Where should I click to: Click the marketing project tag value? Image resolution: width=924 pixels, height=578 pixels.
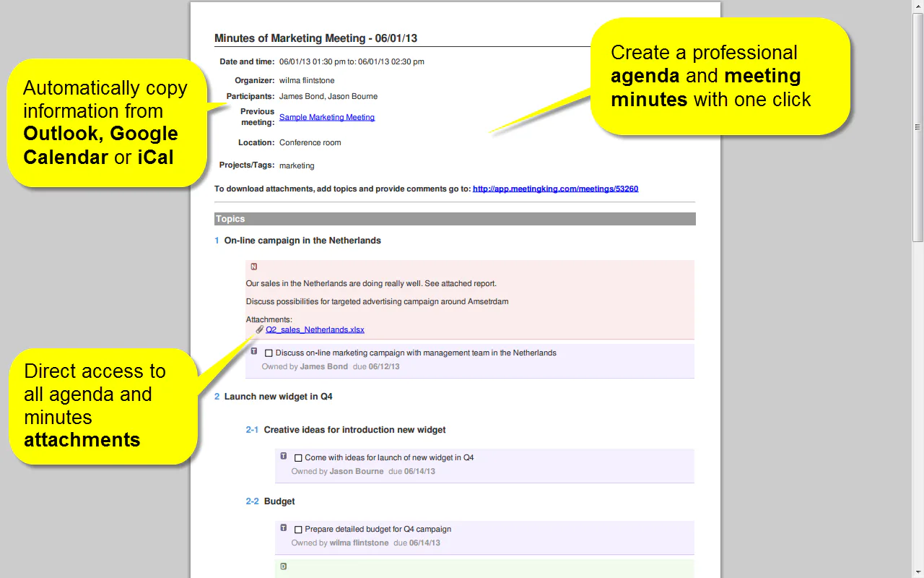pyautogui.click(x=297, y=165)
